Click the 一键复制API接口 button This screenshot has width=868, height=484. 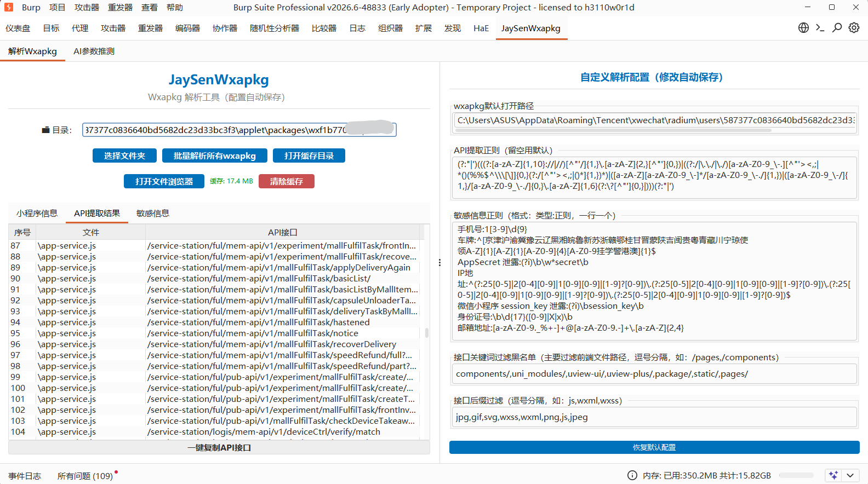[x=219, y=447]
